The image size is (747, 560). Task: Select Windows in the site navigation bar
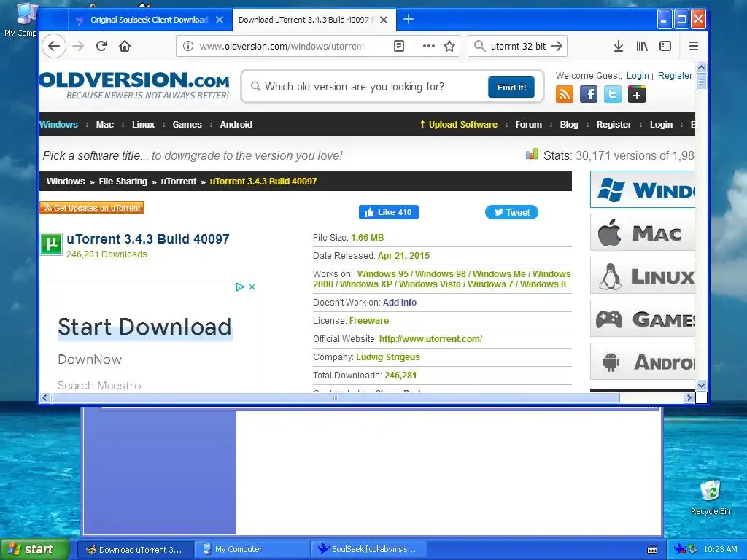coord(58,124)
